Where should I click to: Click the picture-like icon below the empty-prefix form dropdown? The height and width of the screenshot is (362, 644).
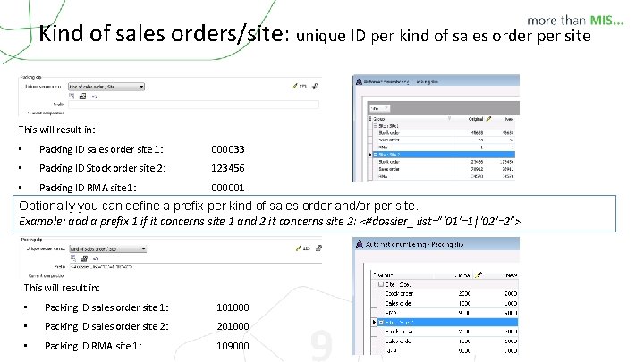(82, 96)
